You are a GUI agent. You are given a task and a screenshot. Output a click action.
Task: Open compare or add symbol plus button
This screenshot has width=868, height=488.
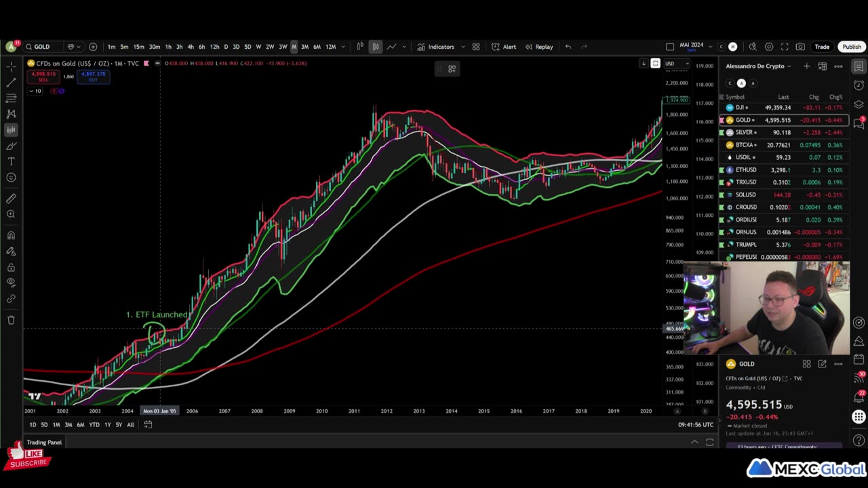click(93, 47)
